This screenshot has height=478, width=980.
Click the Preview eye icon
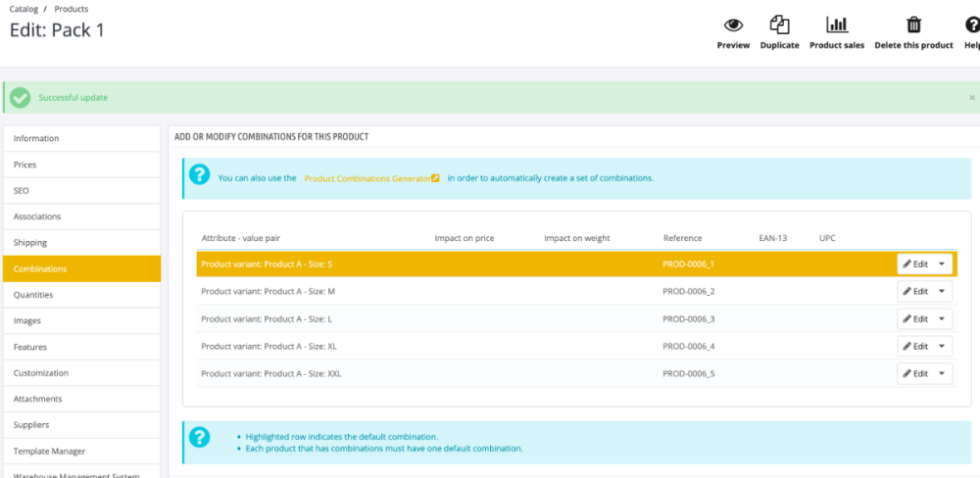point(733,25)
